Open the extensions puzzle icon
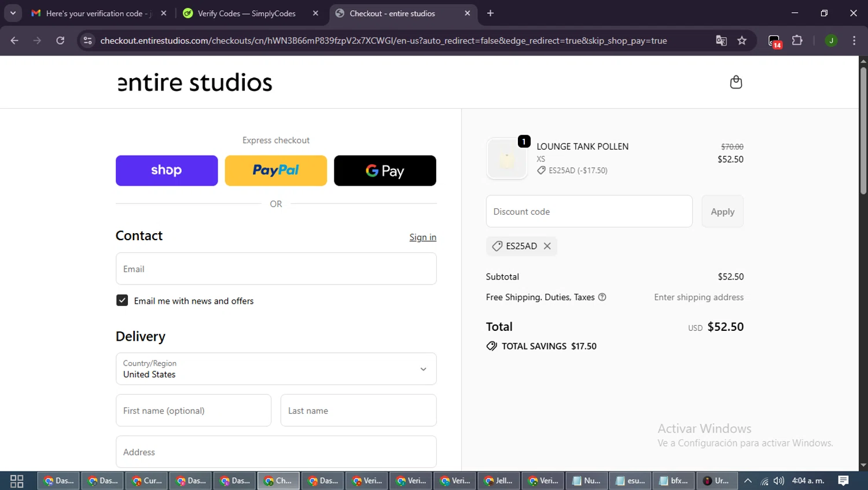 [797, 40]
